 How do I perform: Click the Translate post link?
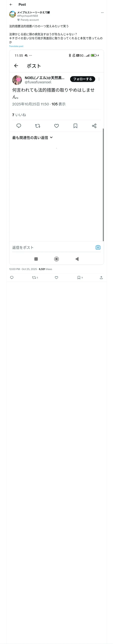click(x=16, y=46)
